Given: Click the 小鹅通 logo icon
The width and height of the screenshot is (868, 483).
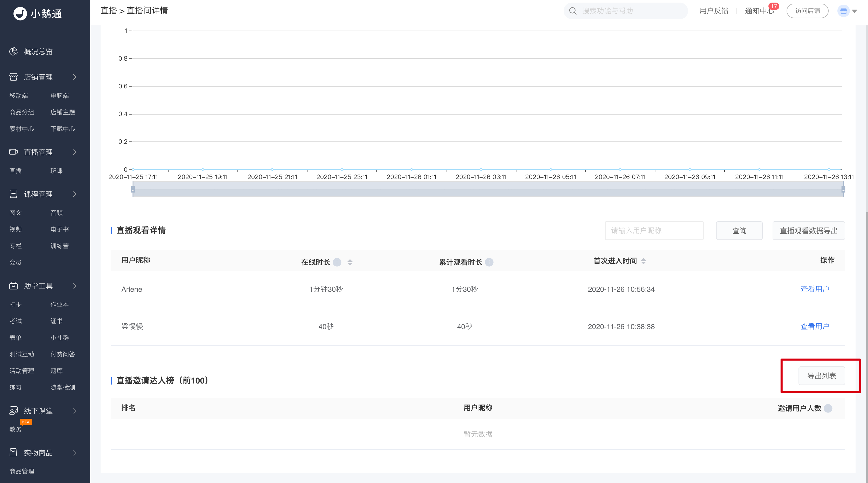Looking at the screenshot, I should click(20, 13).
